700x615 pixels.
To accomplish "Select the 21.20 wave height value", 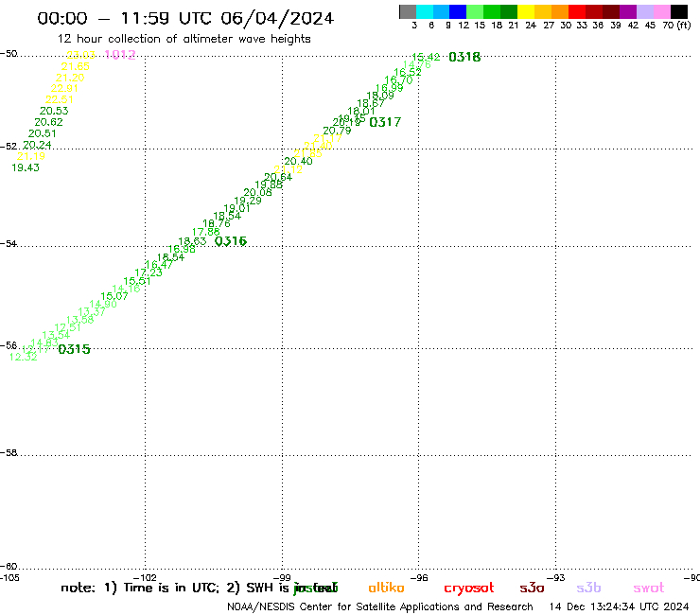I will point(70,78).
